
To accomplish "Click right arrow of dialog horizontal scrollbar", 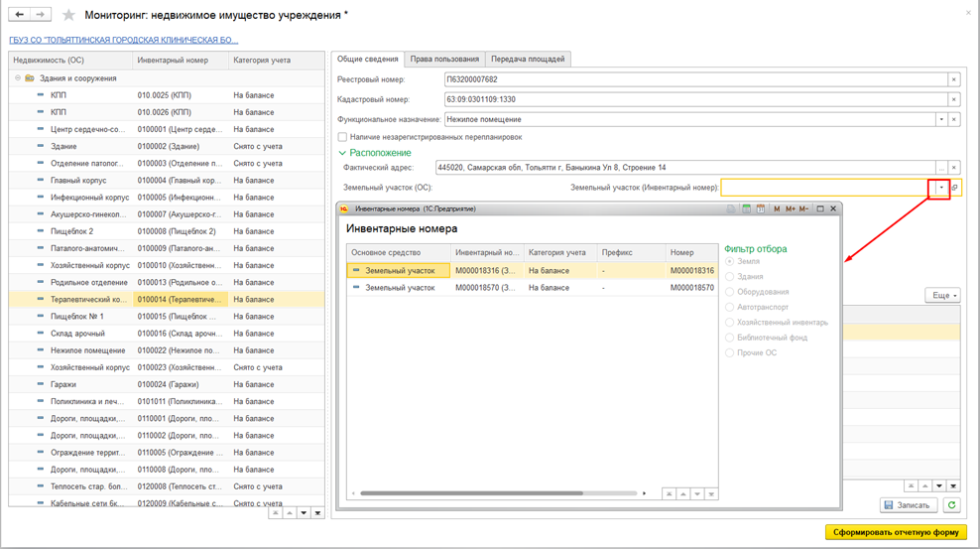I will click(x=645, y=493).
